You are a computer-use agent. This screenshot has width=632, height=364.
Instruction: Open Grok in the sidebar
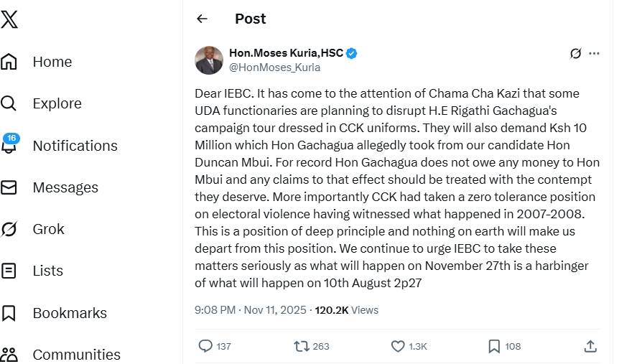pos(48,229)
